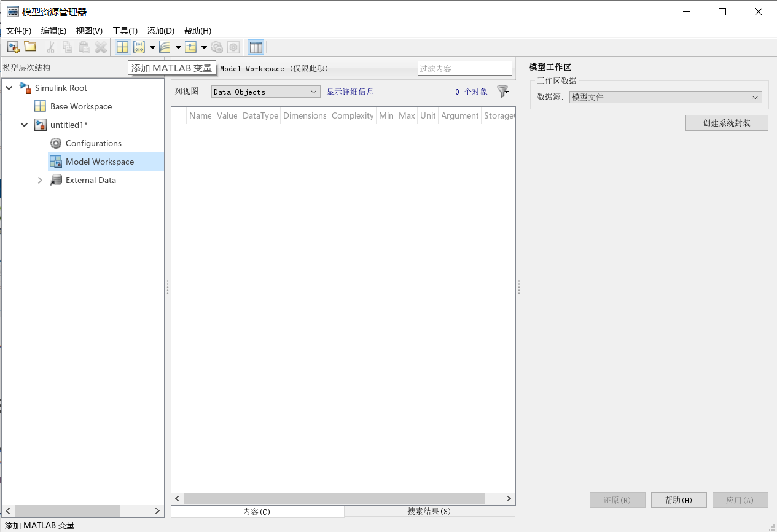
Task: Click the filter funnel icon near object count
Action: (x=502, y=90)
